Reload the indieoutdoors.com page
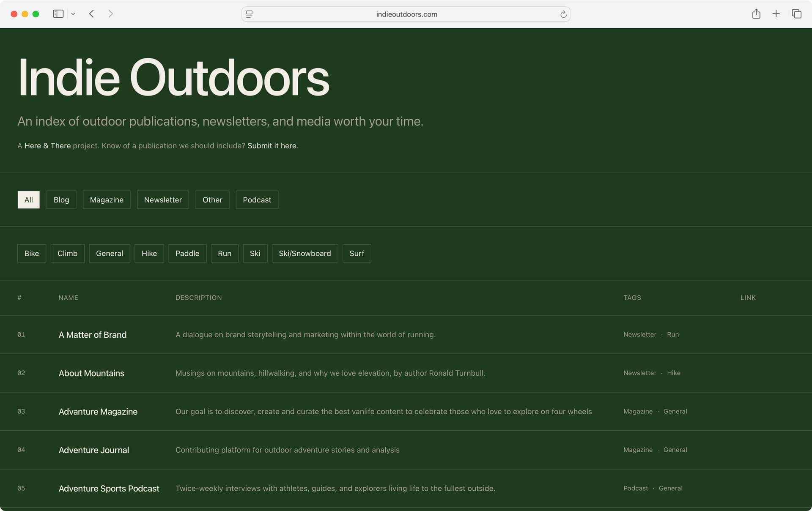Screen dimensions: 812x511 563,14
